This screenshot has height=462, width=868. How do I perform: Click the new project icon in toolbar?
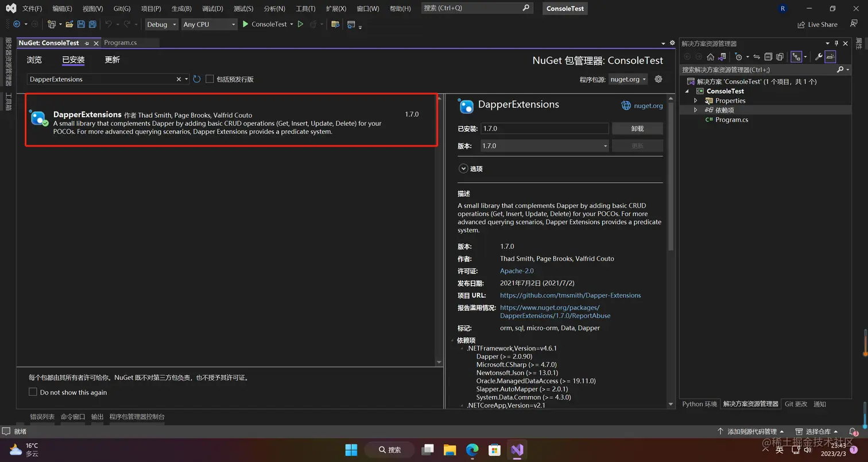52,24
